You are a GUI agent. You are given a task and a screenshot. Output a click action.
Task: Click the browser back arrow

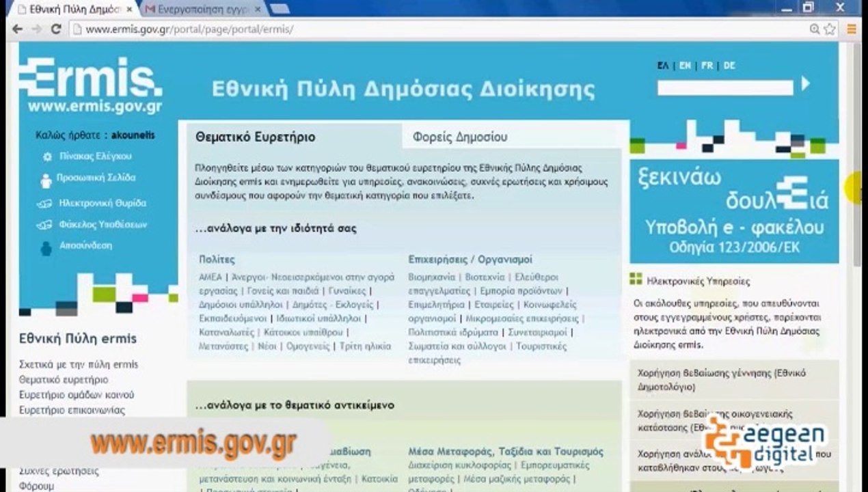coord(18,29)
